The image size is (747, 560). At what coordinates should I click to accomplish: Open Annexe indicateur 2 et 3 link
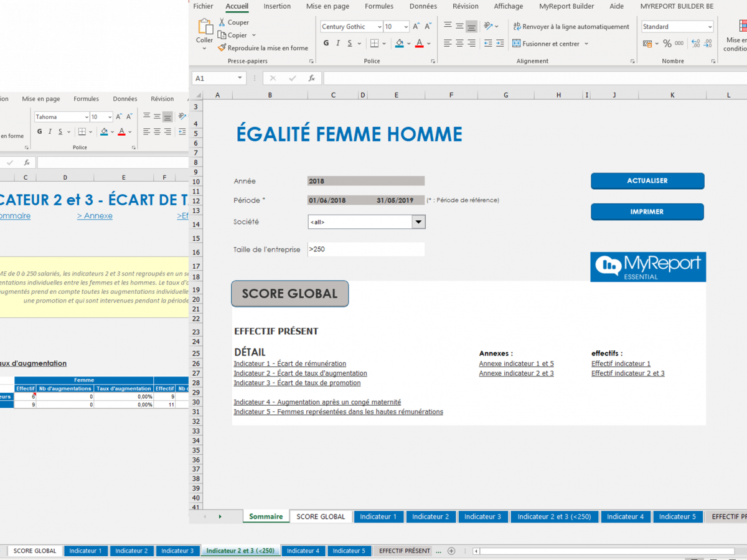coord(516,373)
